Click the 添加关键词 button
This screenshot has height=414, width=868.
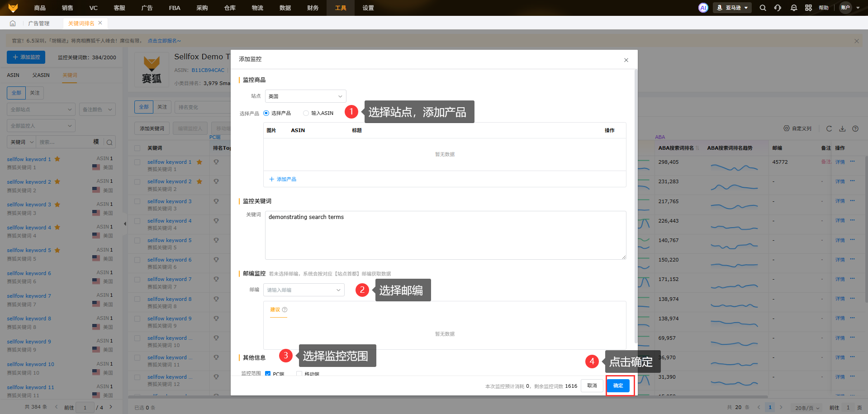click(x=152, y=128)
